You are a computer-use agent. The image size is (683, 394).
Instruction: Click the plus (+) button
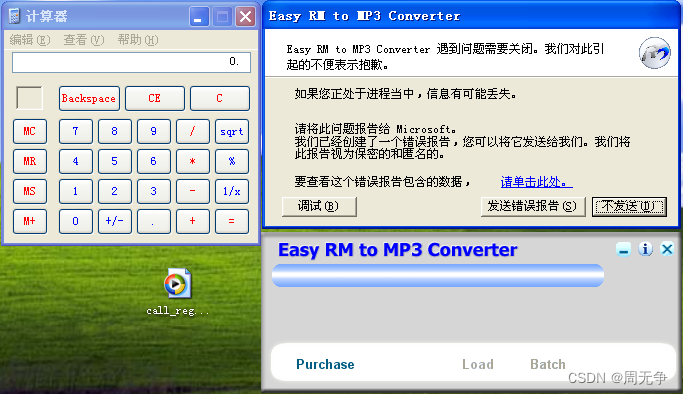point(193,221)
